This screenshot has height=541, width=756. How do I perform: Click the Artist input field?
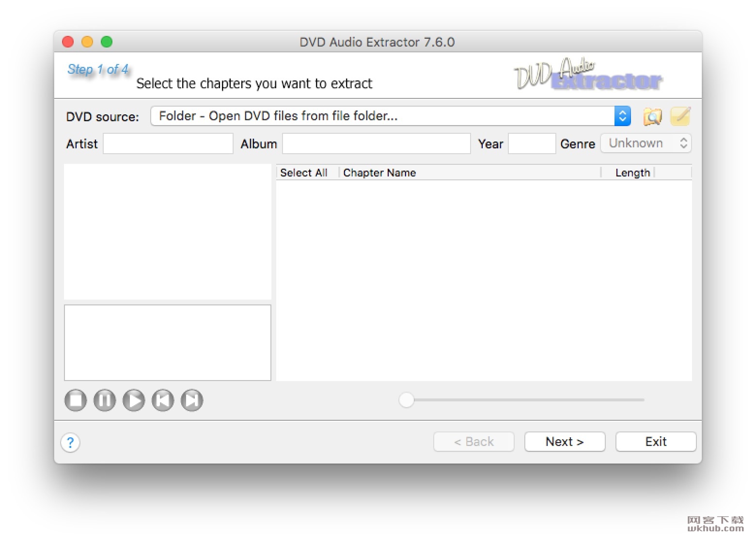pos(168,144)
